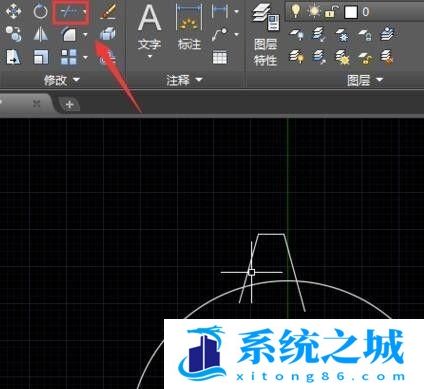The image size is (424, 389).
Task: Select the Scale tool
Action: coord(41,57)
